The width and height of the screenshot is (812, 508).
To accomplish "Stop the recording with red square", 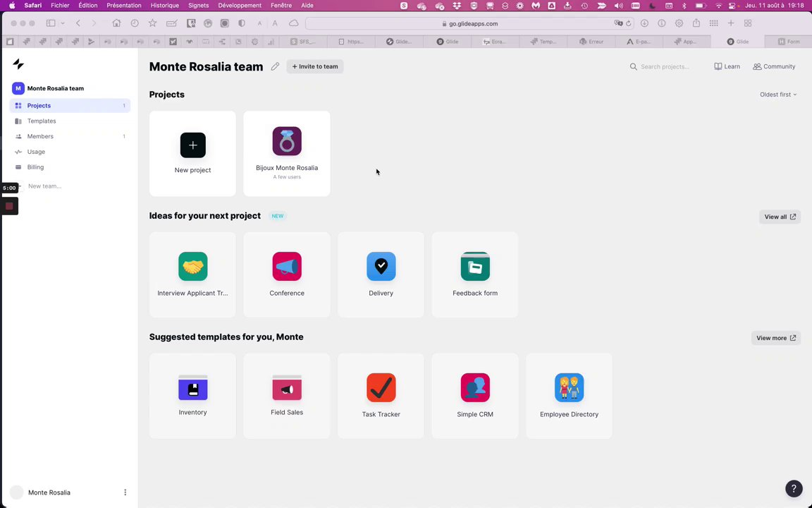I will click(9, 206).
